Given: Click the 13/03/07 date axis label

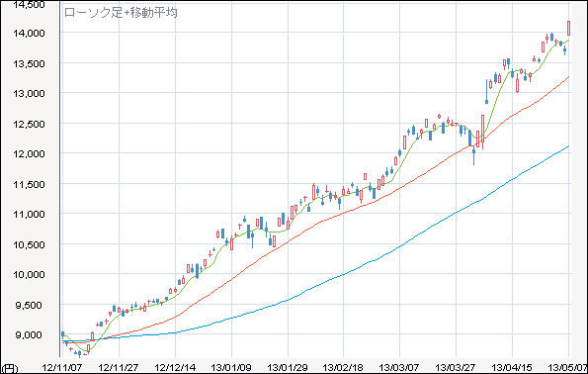Looking at the screenshot, I should pos(399,367).
